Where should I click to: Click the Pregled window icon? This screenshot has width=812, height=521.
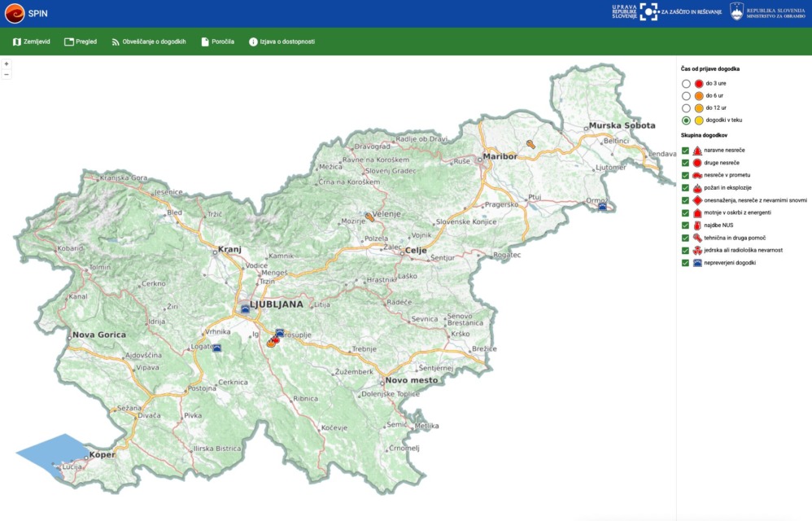(69, 42)
